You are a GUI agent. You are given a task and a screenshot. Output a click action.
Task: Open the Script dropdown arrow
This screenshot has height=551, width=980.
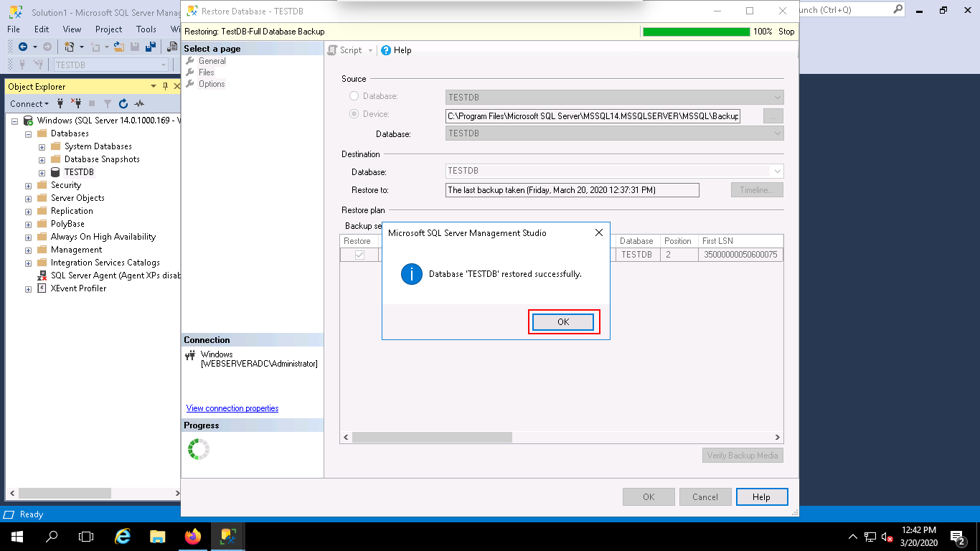click(x=372, y=50)
